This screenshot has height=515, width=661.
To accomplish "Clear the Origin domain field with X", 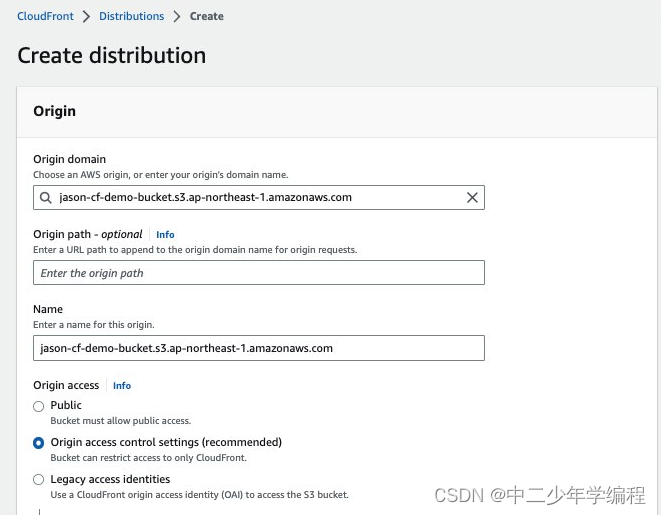I will tap(472, 197).
